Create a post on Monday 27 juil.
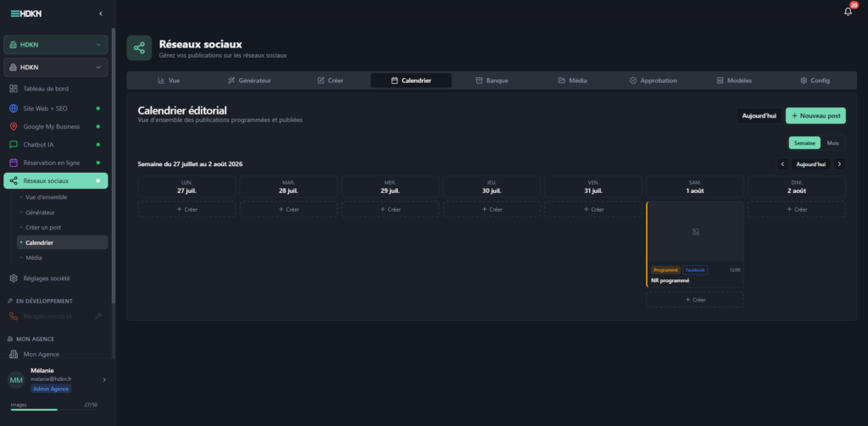This screenshot has width=868, height=426. coord(186,210)
